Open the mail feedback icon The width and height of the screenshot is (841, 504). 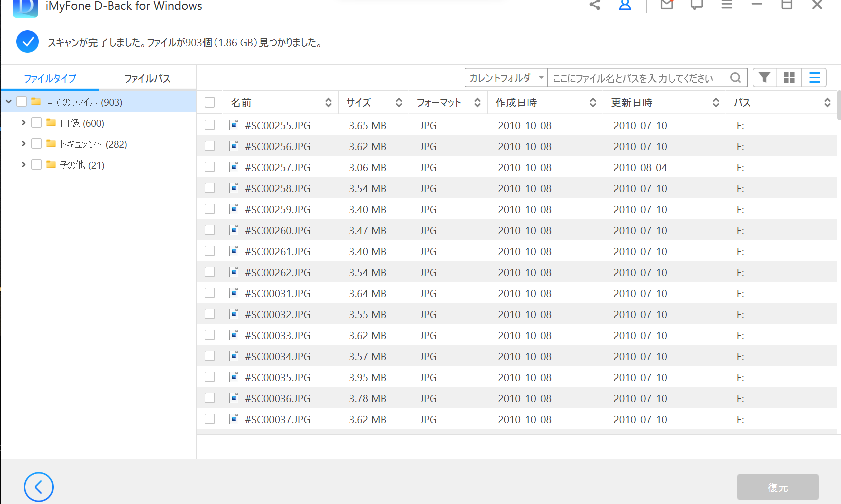(666, 5)
